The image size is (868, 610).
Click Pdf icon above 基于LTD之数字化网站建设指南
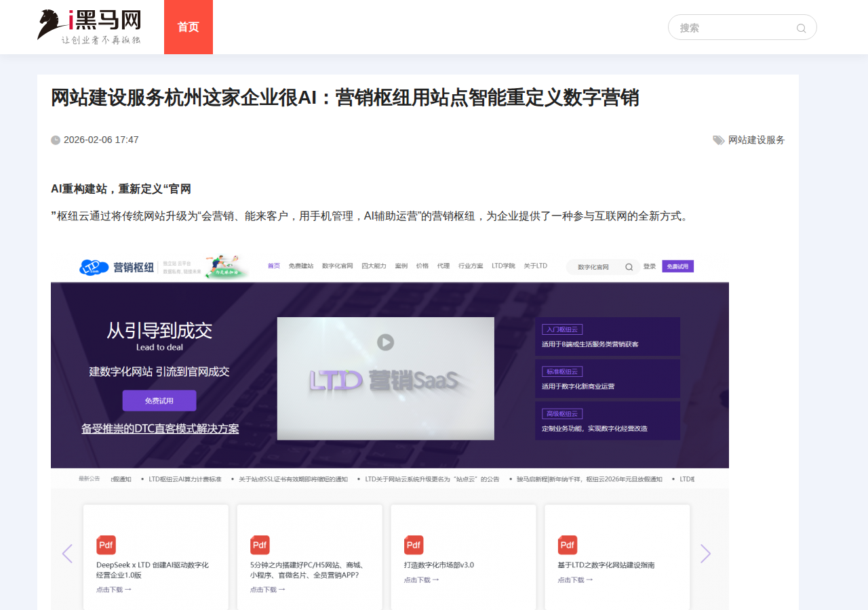tap(568, 545)
